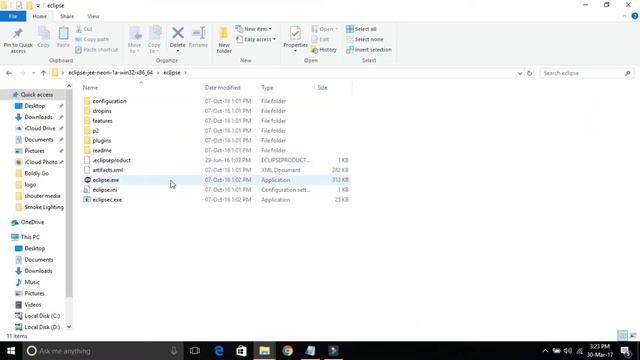Select the eclipsec.exe application
The width and height of the screenshot is (640, 360).
point(107,200)
